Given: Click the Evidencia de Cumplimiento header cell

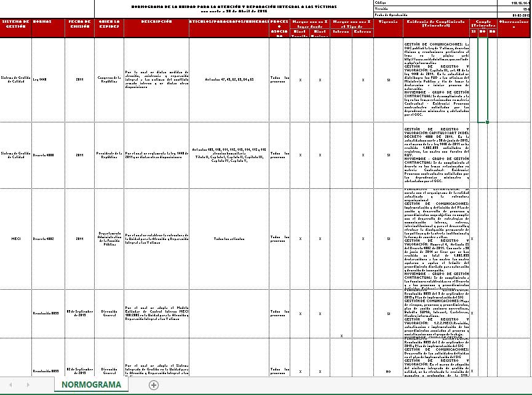Looking at the screenshot, I should tap(436, 28).
